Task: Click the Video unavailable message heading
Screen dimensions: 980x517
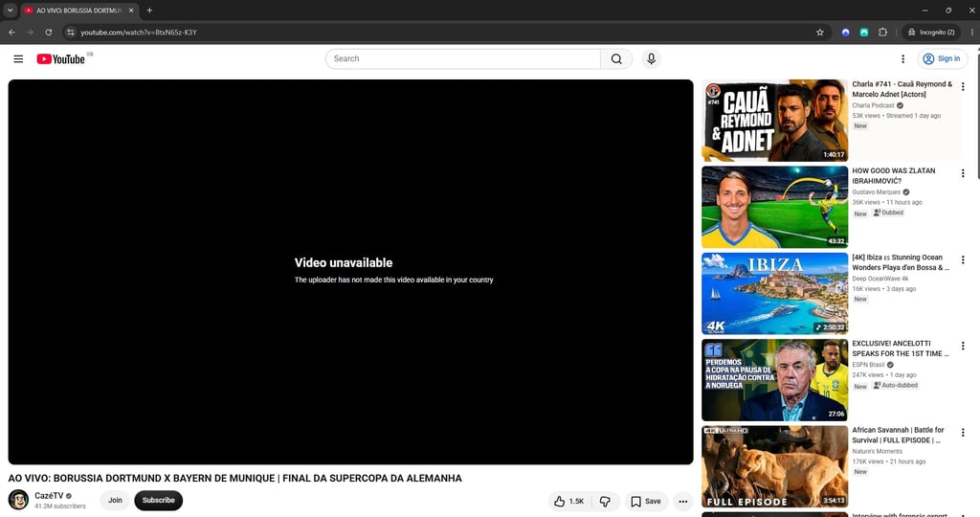Action: point(344,262)
